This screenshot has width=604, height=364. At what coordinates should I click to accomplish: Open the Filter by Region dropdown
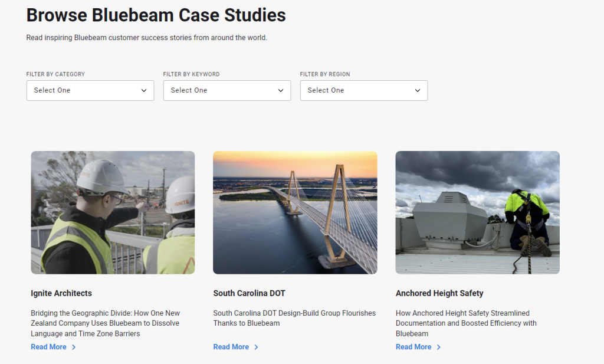point(363,90)
